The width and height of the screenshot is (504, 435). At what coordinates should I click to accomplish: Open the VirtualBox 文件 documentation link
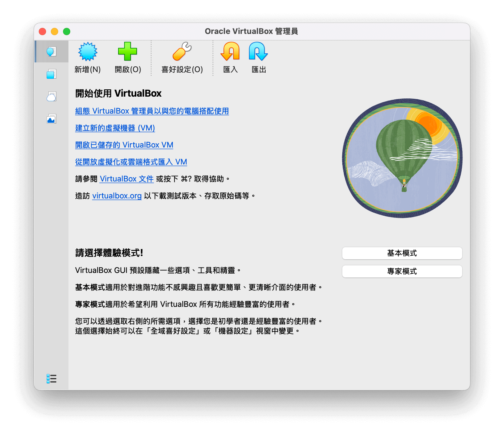(127, 179)
